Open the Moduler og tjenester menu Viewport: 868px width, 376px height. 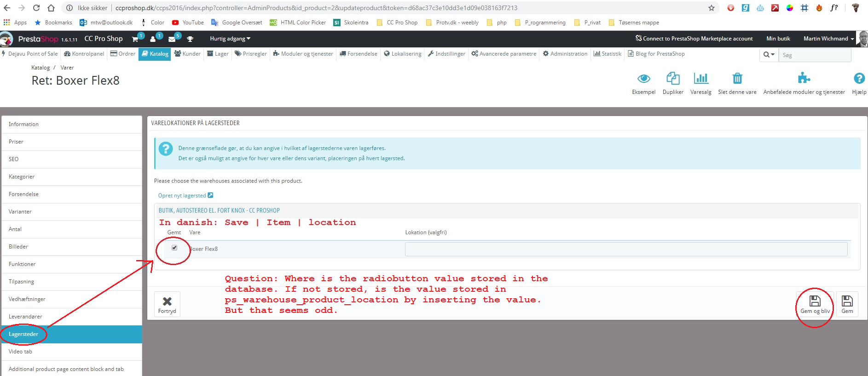[303, 54]
